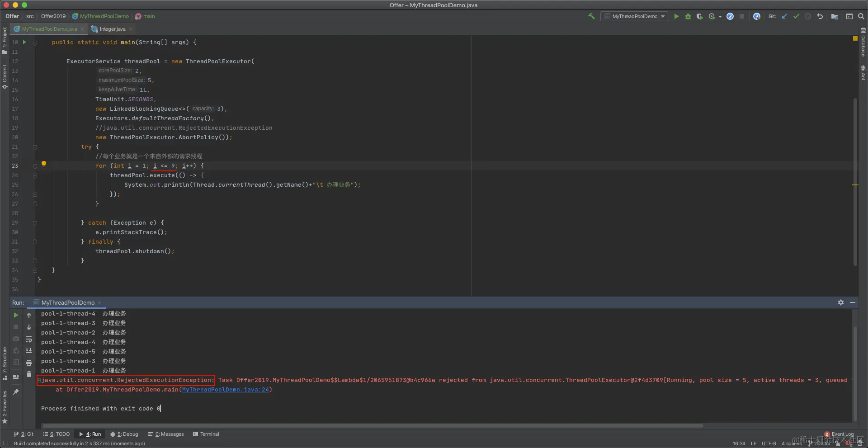Open the tool window quick-access icon at the status bar's left end
The image size is (868, 448).
pyautogui.click(x=5, y=443)
